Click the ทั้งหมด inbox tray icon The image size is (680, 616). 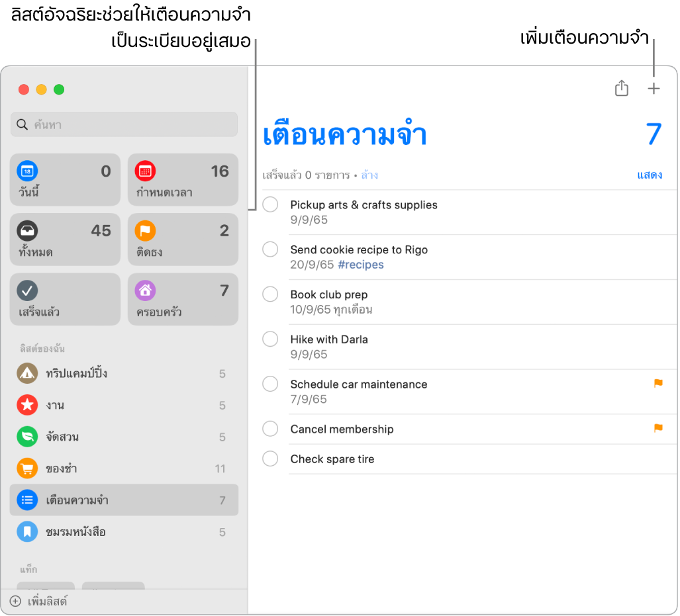tap(26, 231)
